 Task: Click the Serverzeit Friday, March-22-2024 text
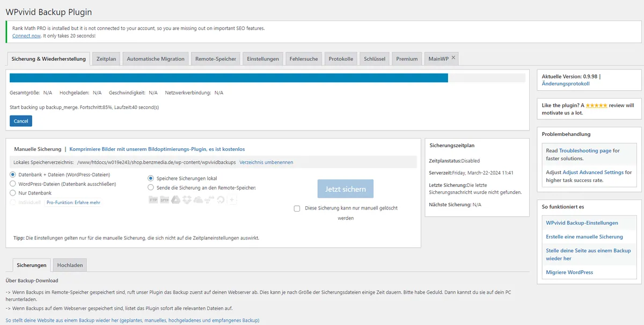click(471, 173)
